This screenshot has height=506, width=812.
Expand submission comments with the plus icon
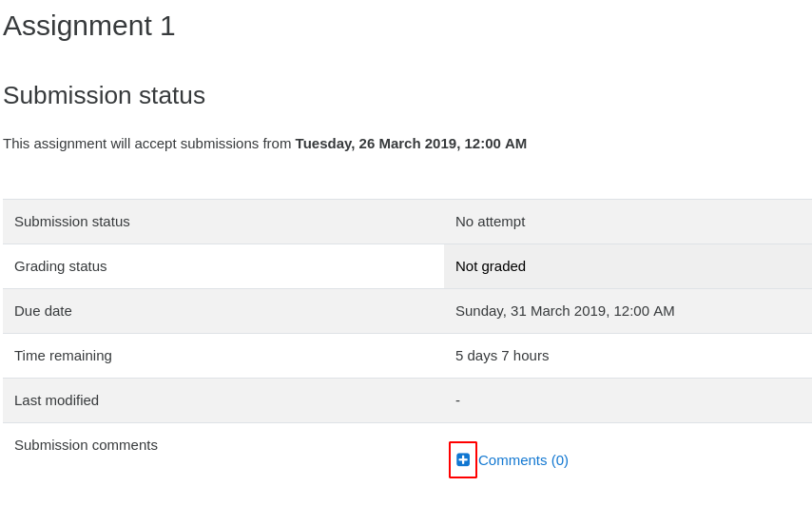pyautogui.click(x=463, y=460)
